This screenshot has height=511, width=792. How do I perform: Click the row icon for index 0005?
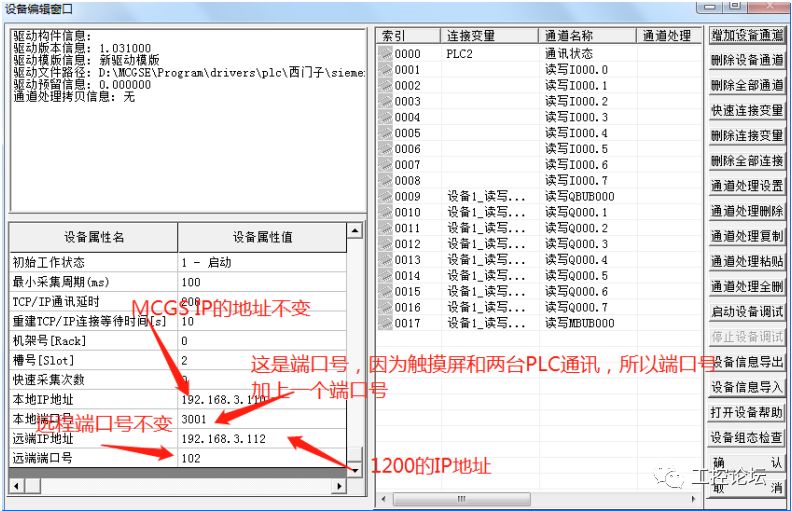[385, 133]
